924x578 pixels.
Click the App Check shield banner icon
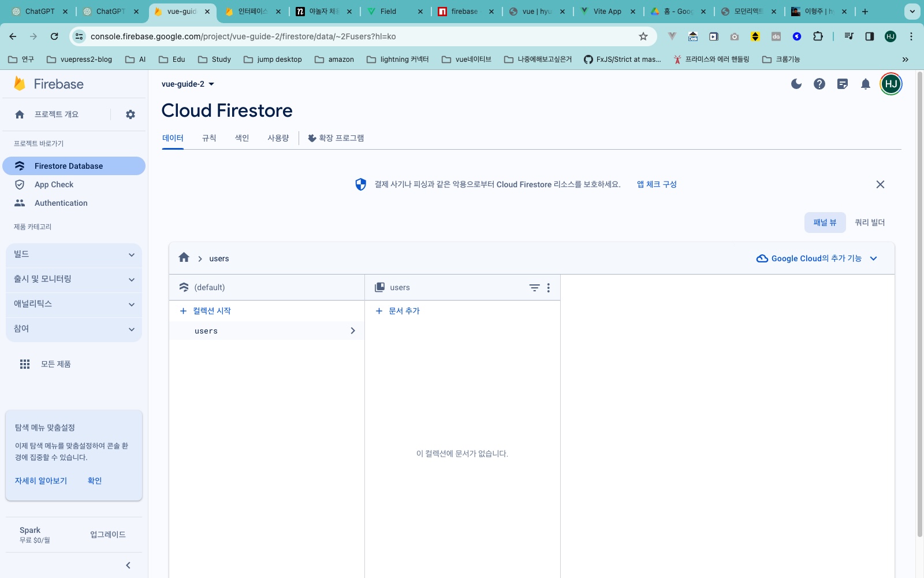tap(361, 184)
